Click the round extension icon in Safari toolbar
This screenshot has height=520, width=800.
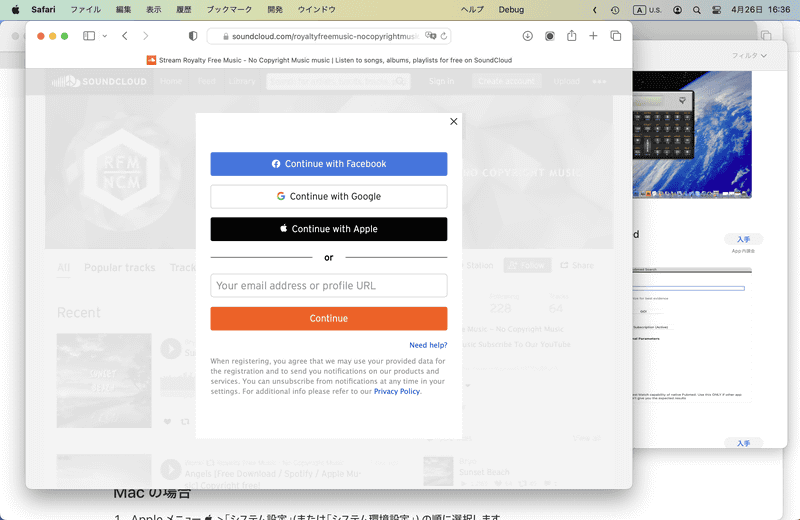549,36
